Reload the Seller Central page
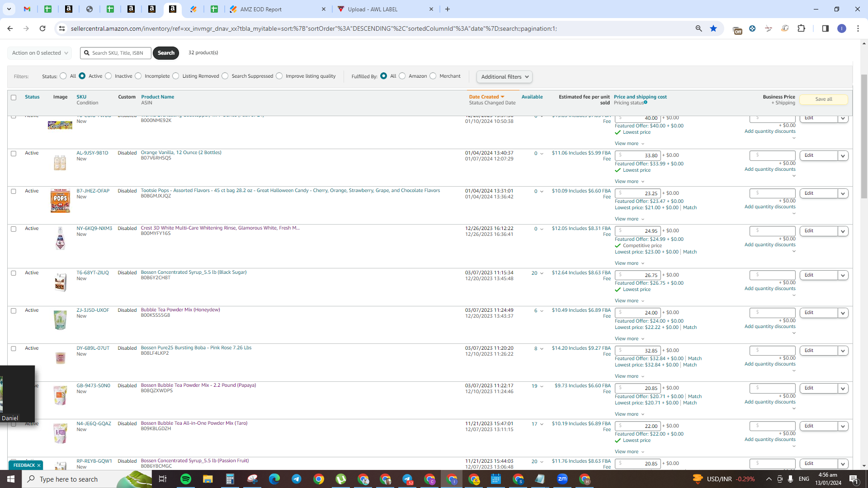The width and height of the screenshot is (868, 488). (42, 28)
